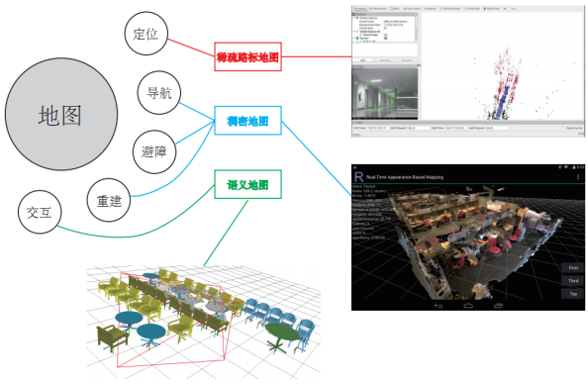Click the 交互 circle node
588x389 pixels.
pyautogui.click(x=40, y=212)
